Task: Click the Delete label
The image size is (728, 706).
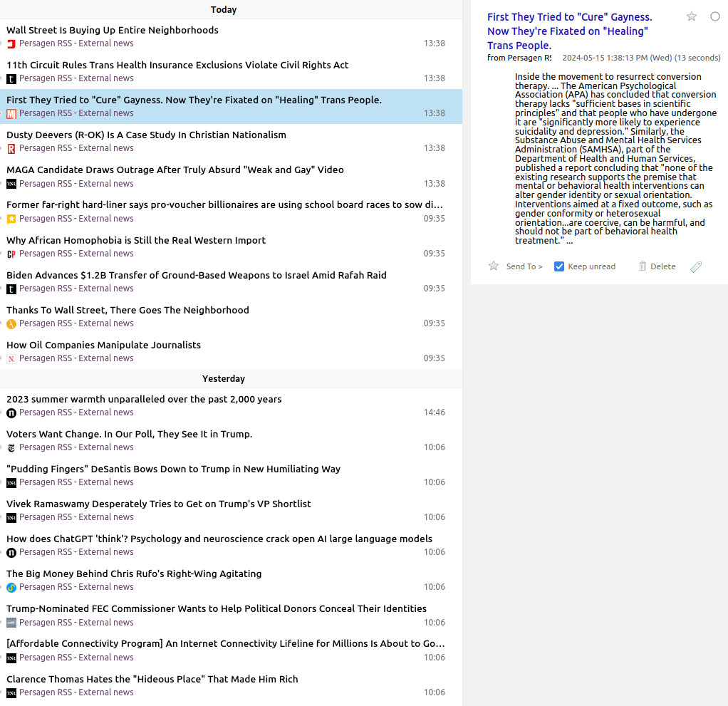Action: 662,266
